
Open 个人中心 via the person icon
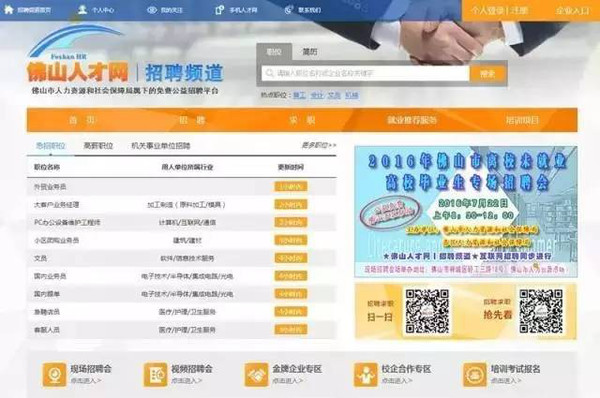click(82, 10)
